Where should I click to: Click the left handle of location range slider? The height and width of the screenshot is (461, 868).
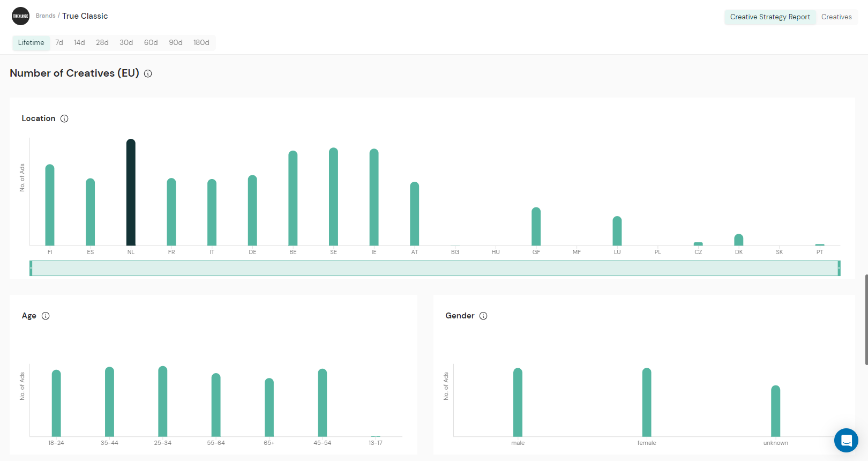(x=31, y=268)
